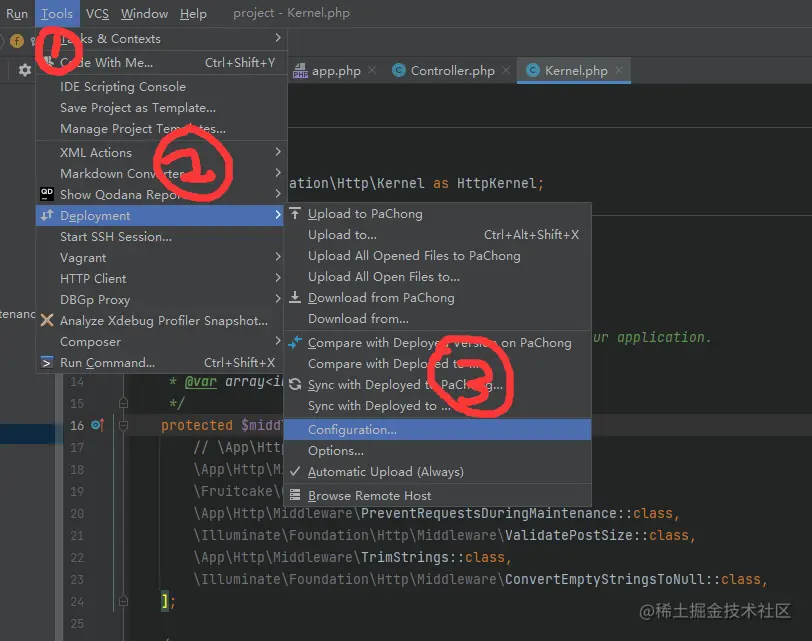This screenshot has width=812, height=641.
Task: Expand the HTTP Client submenu
Action: point(160,279)
